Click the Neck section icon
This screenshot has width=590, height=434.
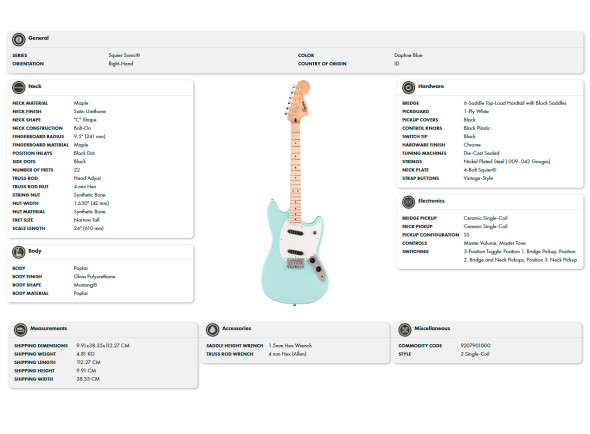(x=18, y=87)
